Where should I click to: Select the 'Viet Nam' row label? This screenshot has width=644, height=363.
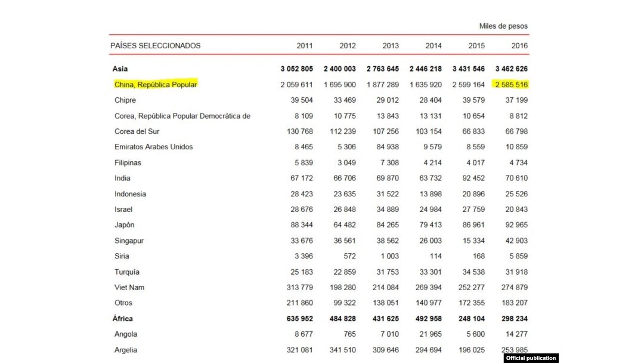pyautogui.click(x=129, y=287)
